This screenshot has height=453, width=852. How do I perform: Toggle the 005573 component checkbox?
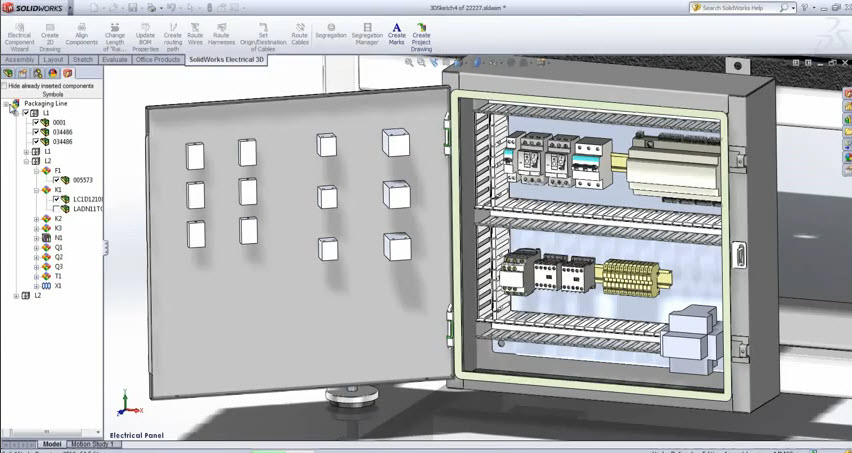click(56, 181)
